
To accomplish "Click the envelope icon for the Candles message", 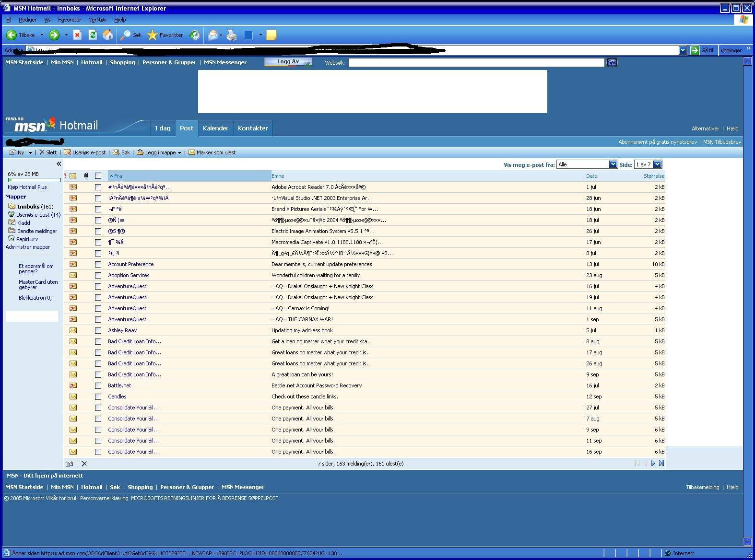I will [73, 397].
